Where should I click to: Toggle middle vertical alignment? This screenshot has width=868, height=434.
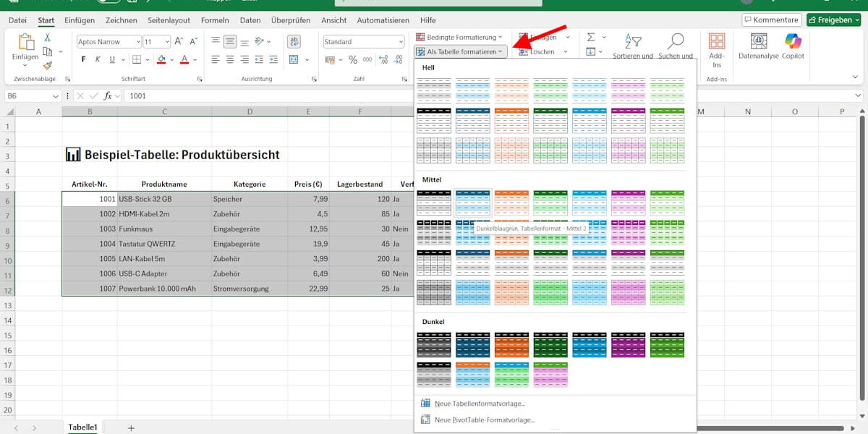(230, 42)
